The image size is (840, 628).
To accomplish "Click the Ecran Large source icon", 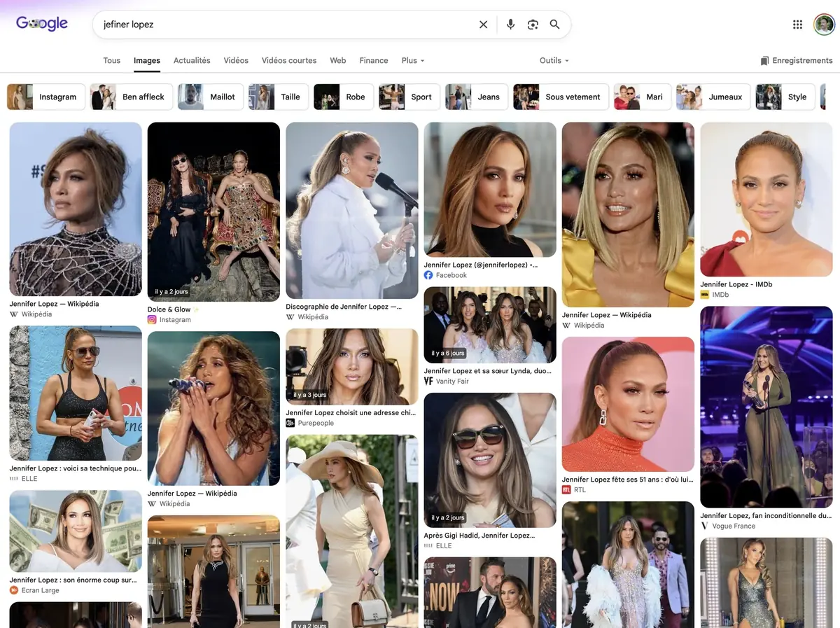I will click(x=13, y=590).
